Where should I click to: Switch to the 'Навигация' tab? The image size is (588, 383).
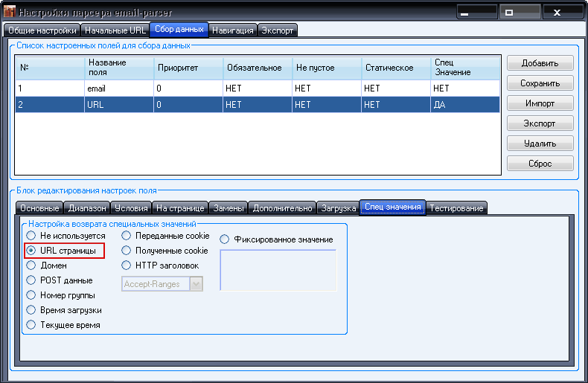tap(232, 30)
